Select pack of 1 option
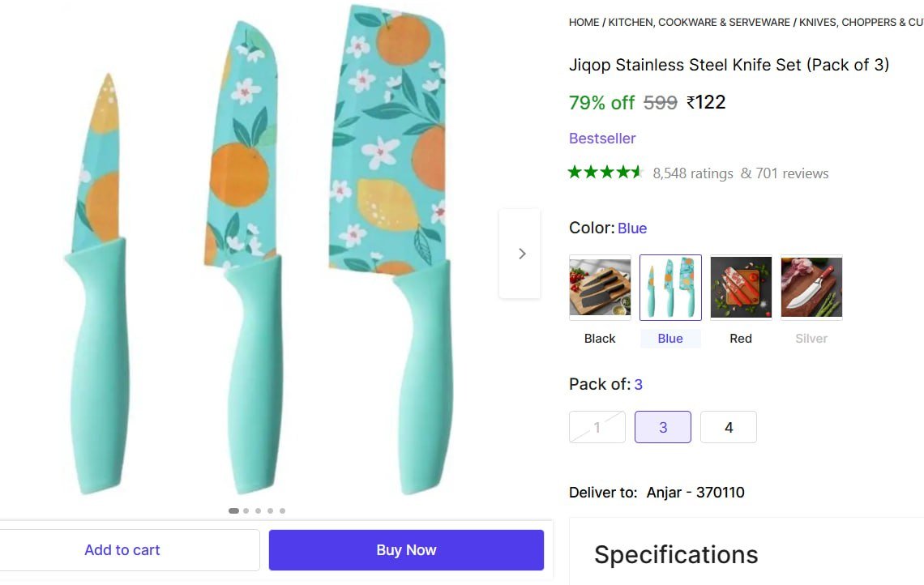Viewport: 924px width, 585px height. [597, 427]
